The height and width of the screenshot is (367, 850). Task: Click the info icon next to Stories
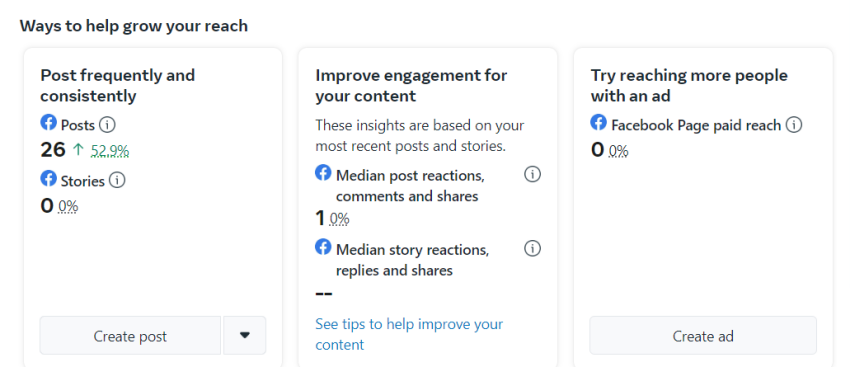click(117, 180)
